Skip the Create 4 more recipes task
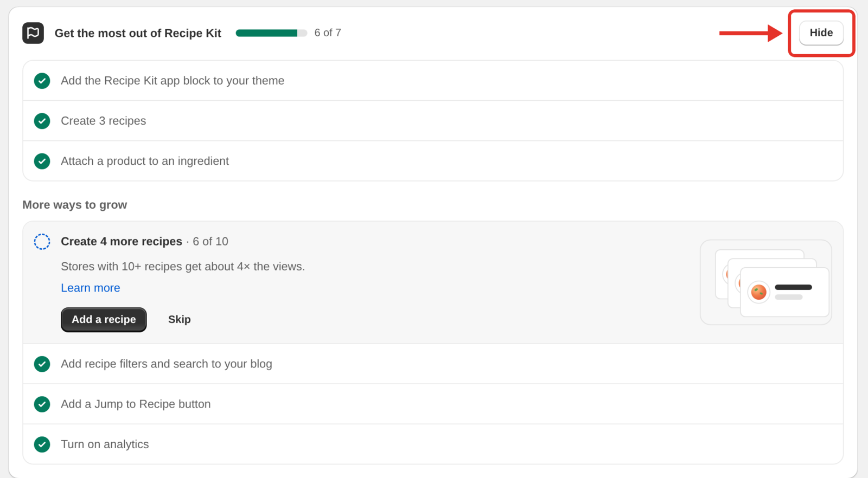Image resolution: width=868 pixels, height=478 pixels. click(179, 320)
